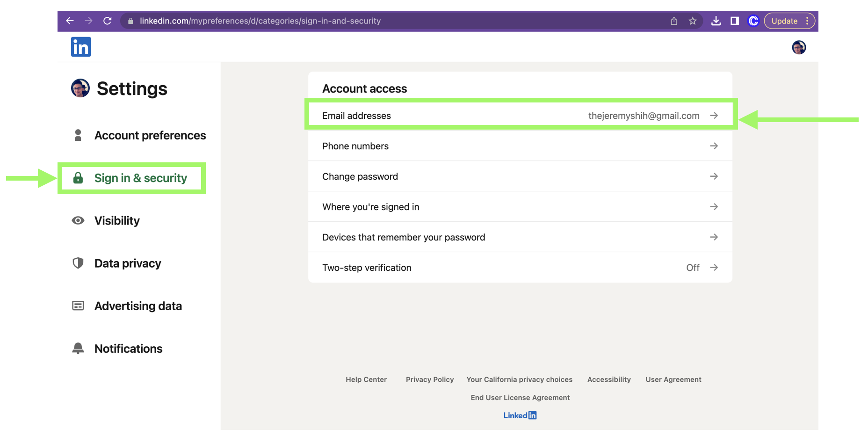The image size is (868, 437).
Task: Open Change password arrow
Action: [x=714, y=176]
